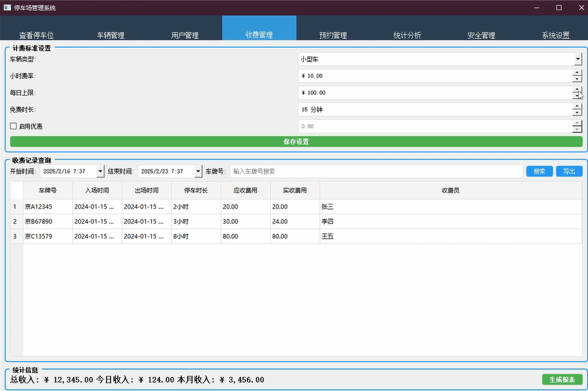Viewport: 588px width, 391px height.
Task: Click the 30.00 应收费用 cell
Action: 245,221
